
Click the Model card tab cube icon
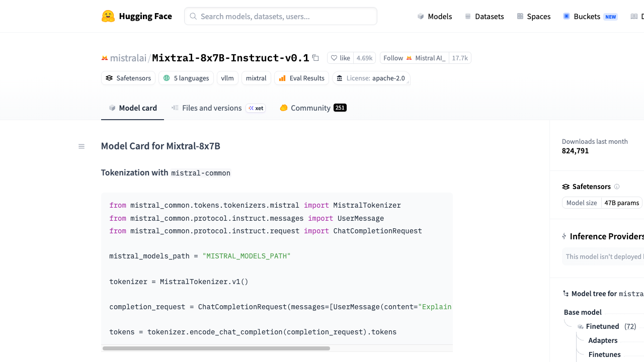coord(112,108)
